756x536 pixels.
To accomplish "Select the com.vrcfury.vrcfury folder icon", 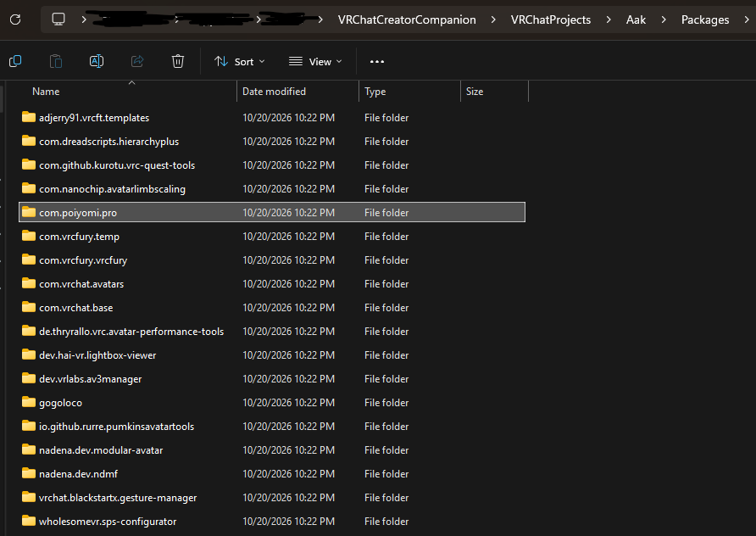I will click(x=29, y=260).
